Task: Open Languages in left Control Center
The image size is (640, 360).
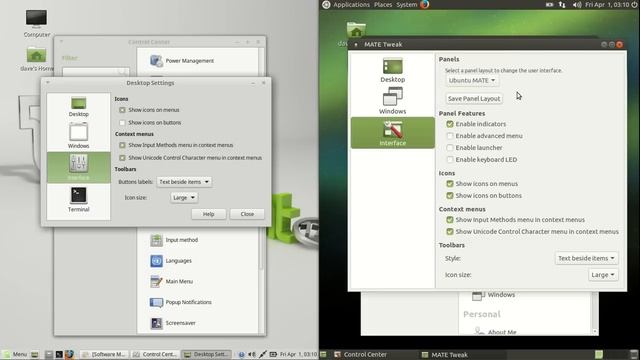Action: (171, 261)
